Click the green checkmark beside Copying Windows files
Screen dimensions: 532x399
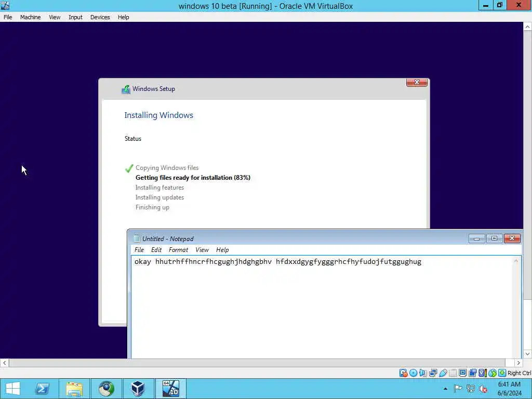pyautogui.click(x=129, y=168)
